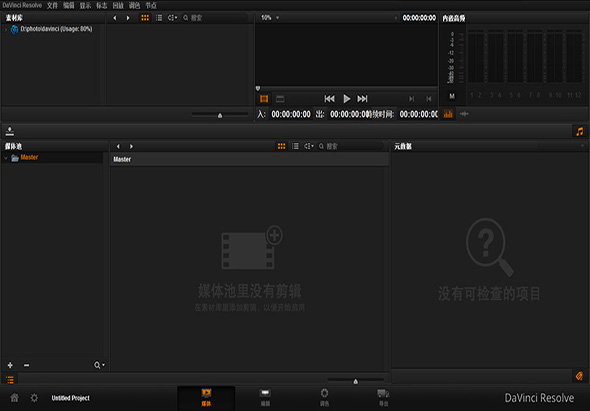Image resolution: width=590 pixels, height=411 pixels.
Task: Move the viewer scrub bar playhead
Action: (x=258, y=88)
